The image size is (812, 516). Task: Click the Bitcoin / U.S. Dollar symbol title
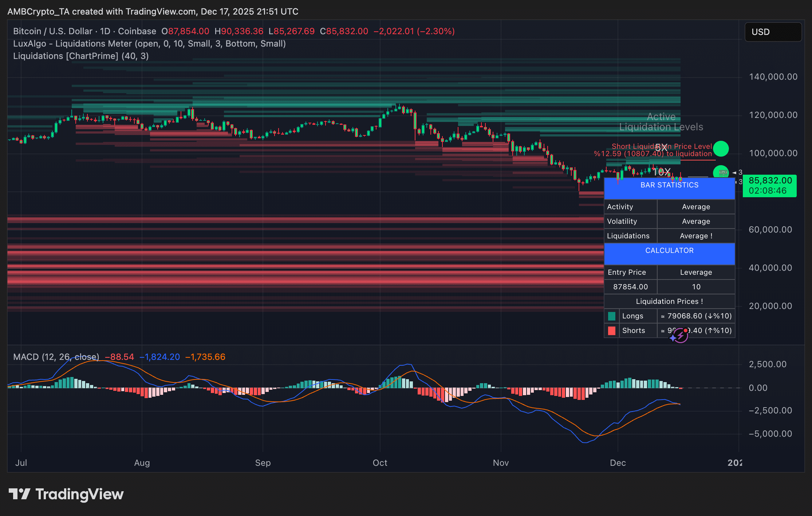tap(84, 31)
